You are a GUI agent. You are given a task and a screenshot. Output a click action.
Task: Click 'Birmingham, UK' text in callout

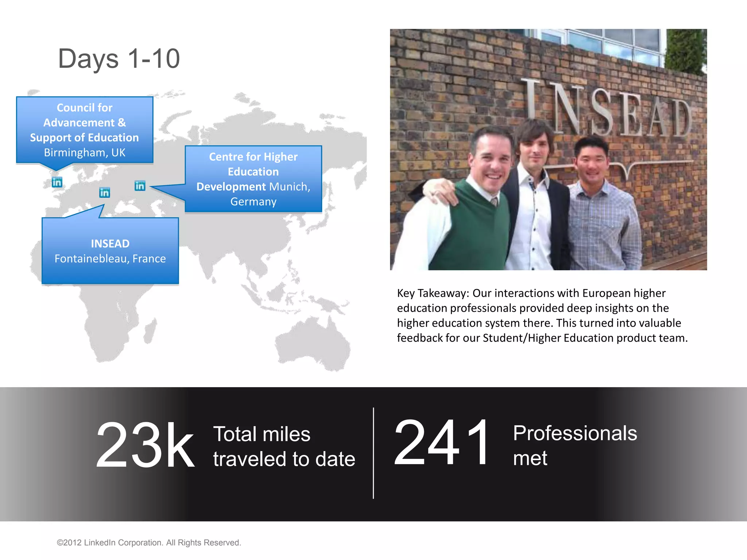pyautogui.click(x=85, y=152)
